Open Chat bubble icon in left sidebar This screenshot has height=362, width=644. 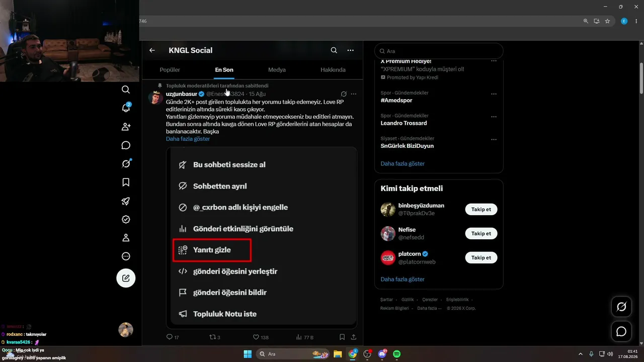point(126,145)
